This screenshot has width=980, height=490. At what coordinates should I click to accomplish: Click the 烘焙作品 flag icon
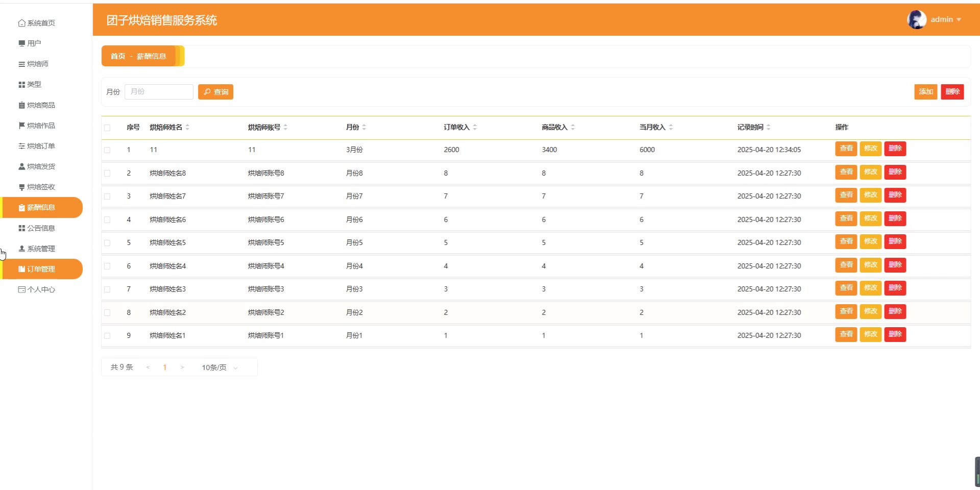click(x=21, y=126)
